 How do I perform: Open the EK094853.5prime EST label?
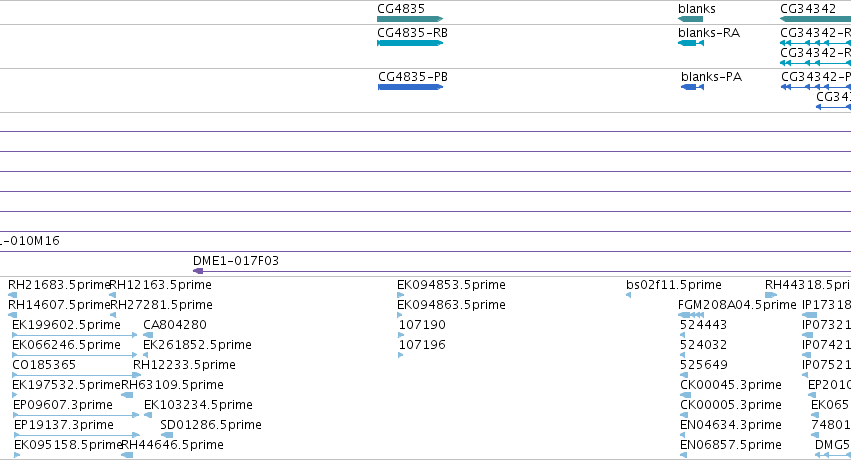(451, 285)
